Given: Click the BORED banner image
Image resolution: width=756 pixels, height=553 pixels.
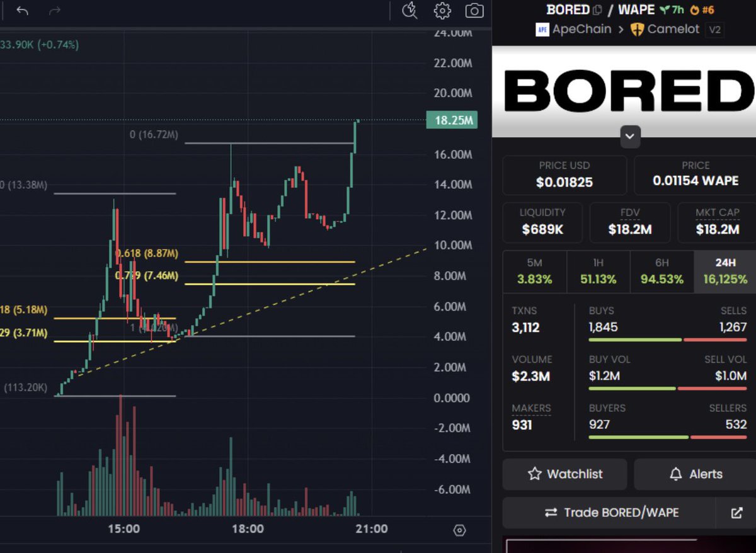Looking at the screenshot, I should pos(624,91).
